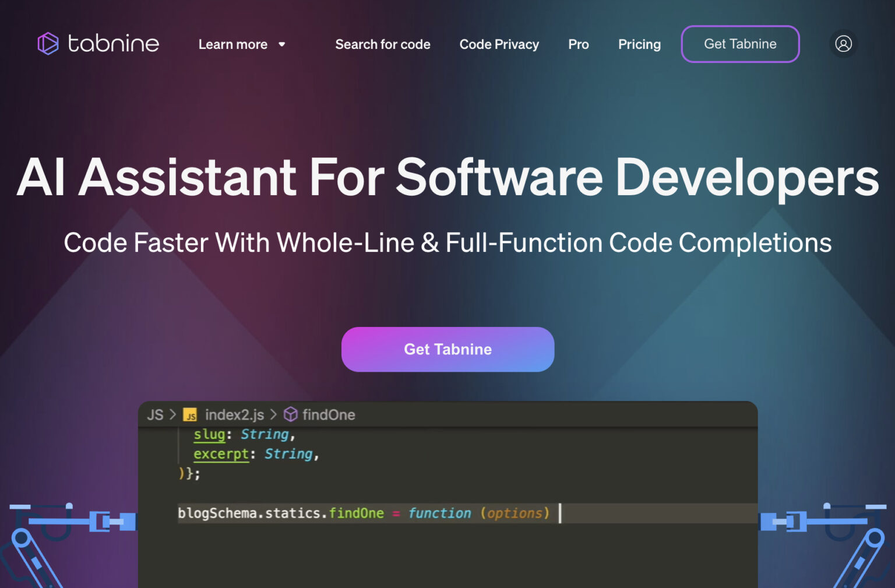Click the outlined Get Tabnine button in header
The width and height of the screenshot is (895, 588).
click(x=740, y=44)
